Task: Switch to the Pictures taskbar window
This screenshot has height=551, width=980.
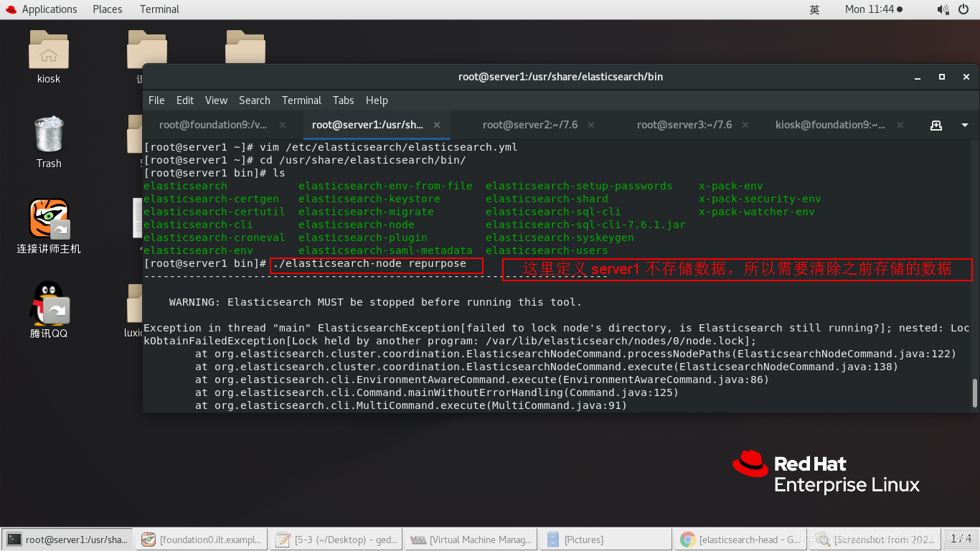Action: (x=606, y=540)
